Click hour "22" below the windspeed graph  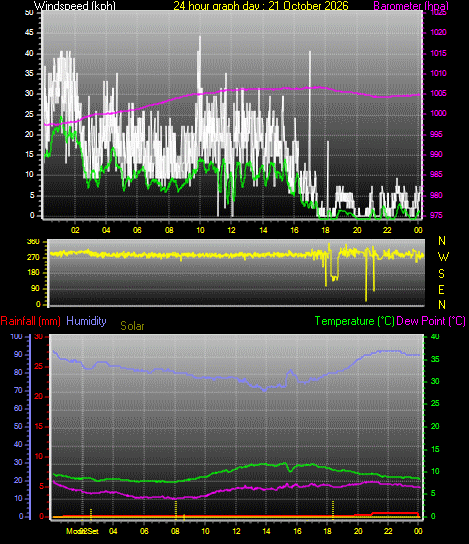pyautogui.click(x=387, y=230)
